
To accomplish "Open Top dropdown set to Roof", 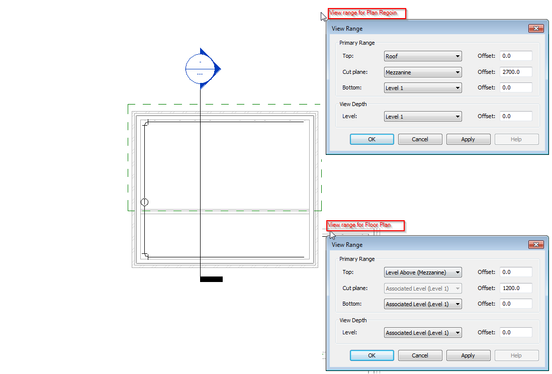I will [422, 56].
